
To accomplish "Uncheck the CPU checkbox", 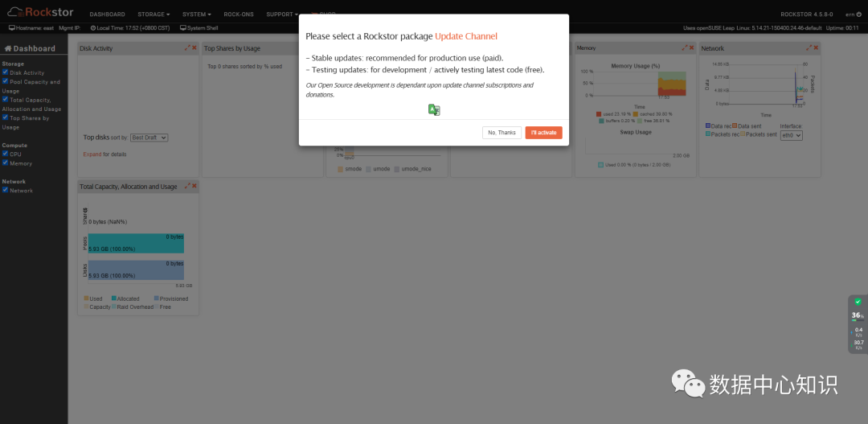I will click(x=5, y=154).
